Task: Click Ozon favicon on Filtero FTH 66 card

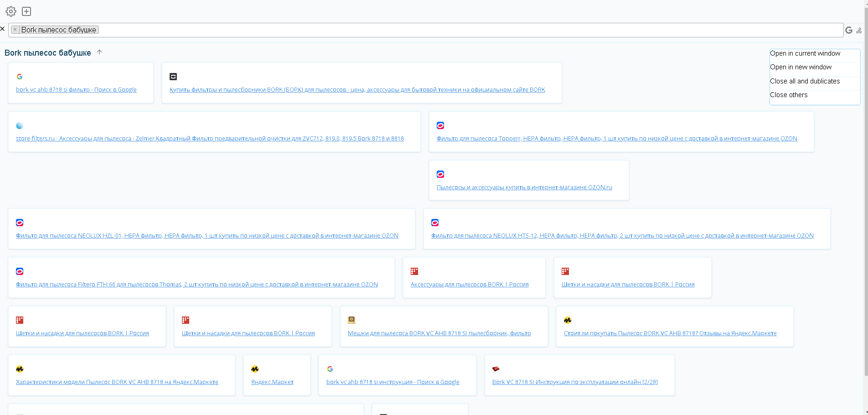Action: [x=20, y=271]
